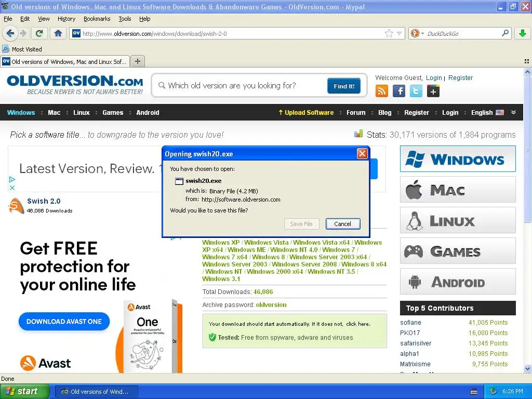Screen dimensions: 532x399
Task: Open the Bookmarks menu
Action: [97, 19]
